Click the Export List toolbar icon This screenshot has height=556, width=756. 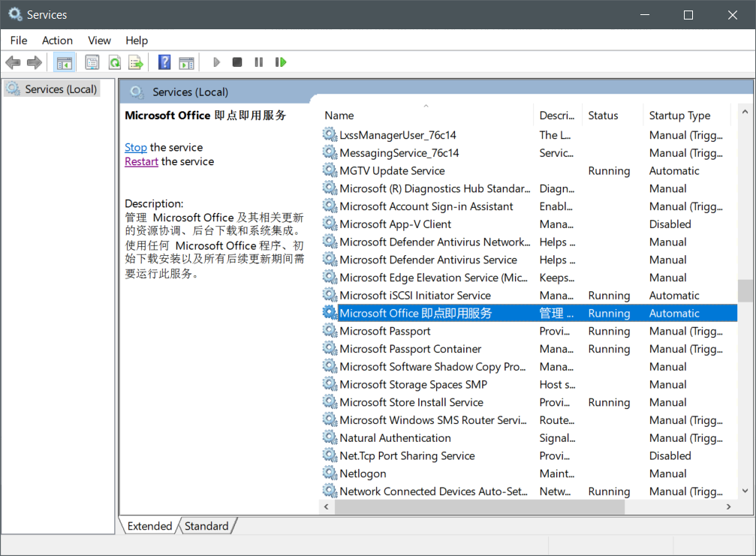tap(136, 62)
